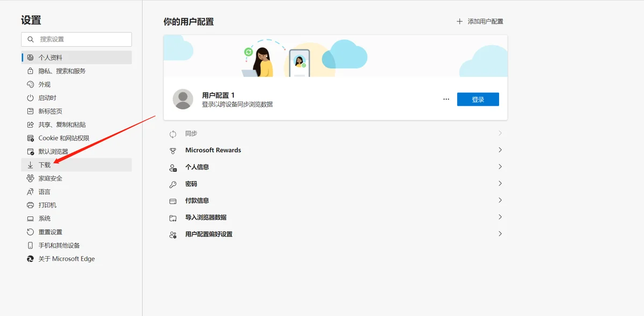Expand the 导入浏览器数据 row chevron
Screen dimensions: 644x316
pyautogui.click(x=500, y=217)
